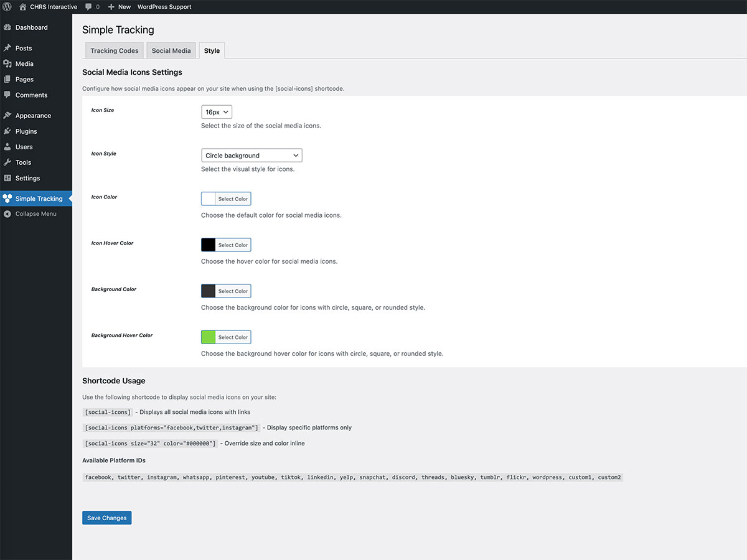The width and height of the screenshot is (747, 560).
Task: Open the Appearance menu item
Action: pos(36,115)
